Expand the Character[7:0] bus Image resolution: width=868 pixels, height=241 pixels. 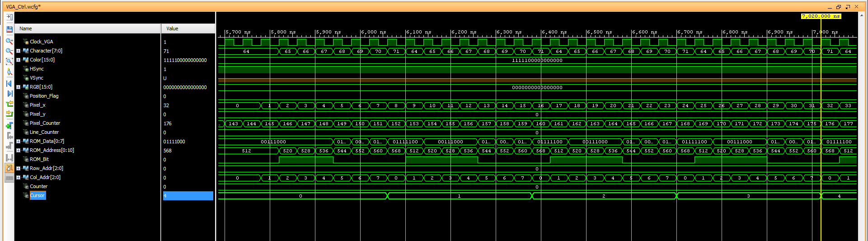point(18,51)
